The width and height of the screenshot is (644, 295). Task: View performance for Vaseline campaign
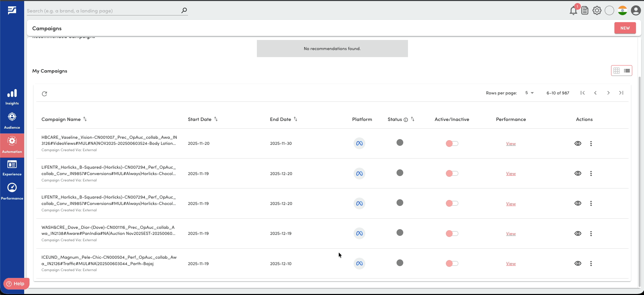(511, 144)
